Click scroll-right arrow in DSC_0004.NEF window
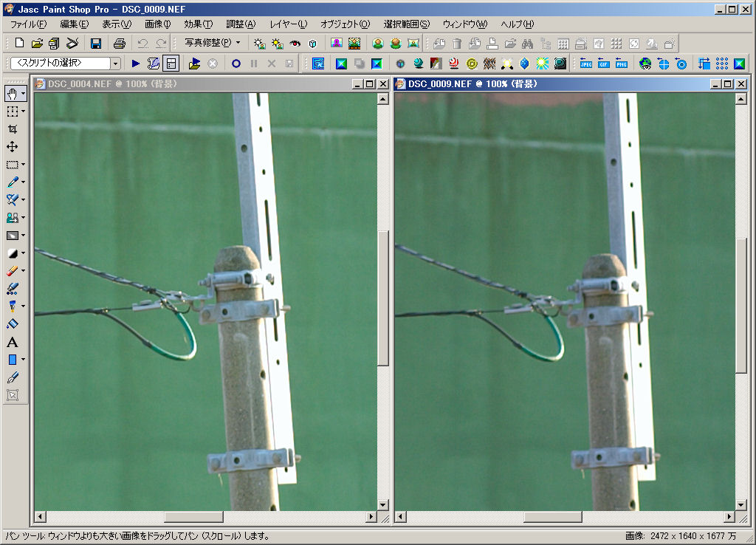 (x=371, y=516)
